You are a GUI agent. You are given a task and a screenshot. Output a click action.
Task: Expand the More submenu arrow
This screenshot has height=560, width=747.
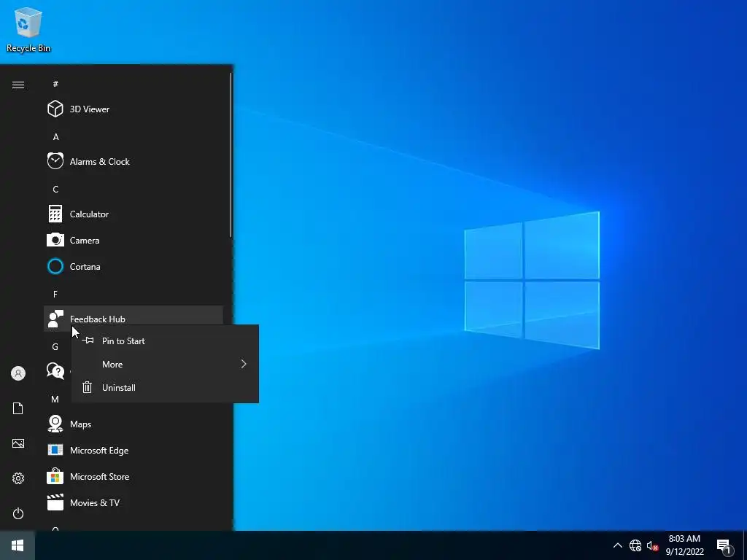[x=244, y=365]
